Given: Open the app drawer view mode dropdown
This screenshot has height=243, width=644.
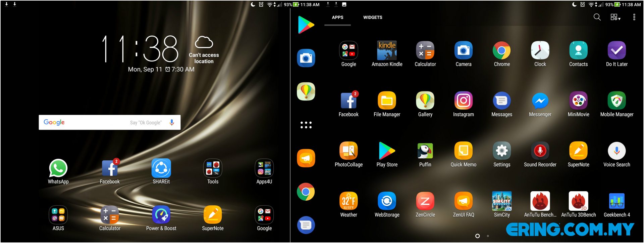Looking at the screenshot, I should pos(615,17).
